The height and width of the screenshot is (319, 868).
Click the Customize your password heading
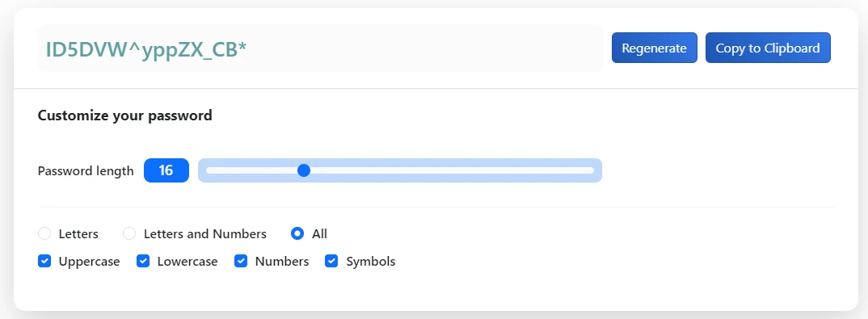click(124, 115)
